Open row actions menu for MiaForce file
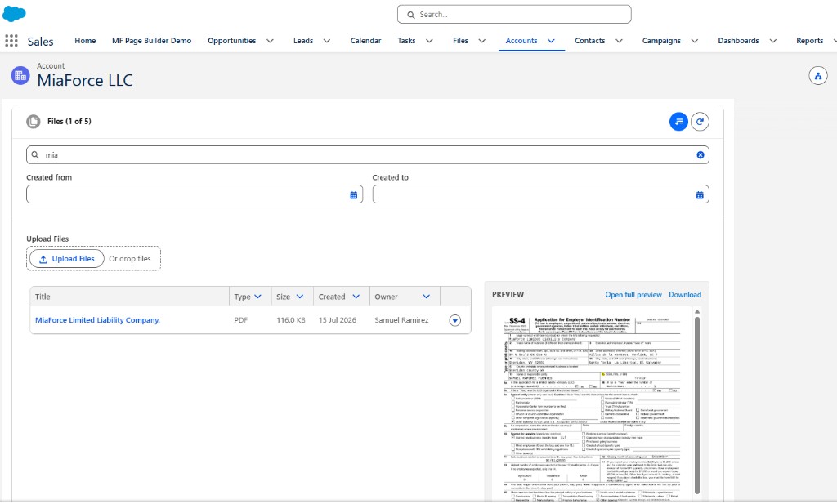Image resolution: width=837 pixels, height=504 pixels. pyautogui.click(x=454, y=320)
